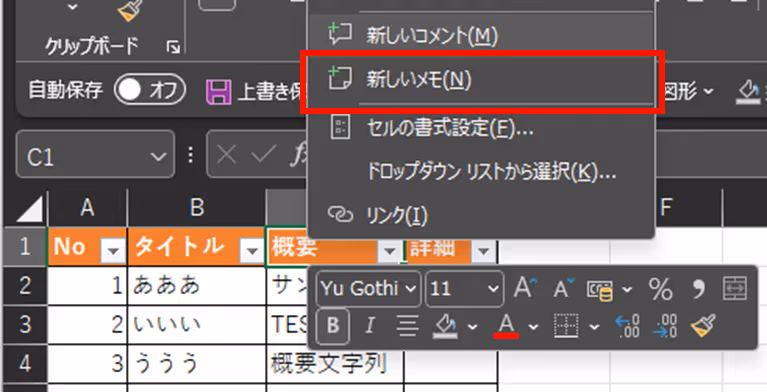Pick from dropdown list (ドロップダウン リストから選択)
Image resolution: width=767 pixels, height=392 pixels.
click(482, 171)
